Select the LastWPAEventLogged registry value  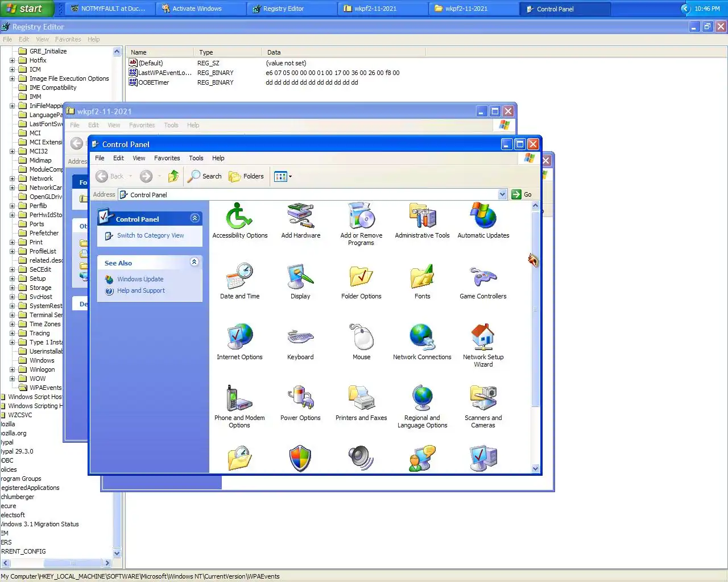[x=165, y=73]
